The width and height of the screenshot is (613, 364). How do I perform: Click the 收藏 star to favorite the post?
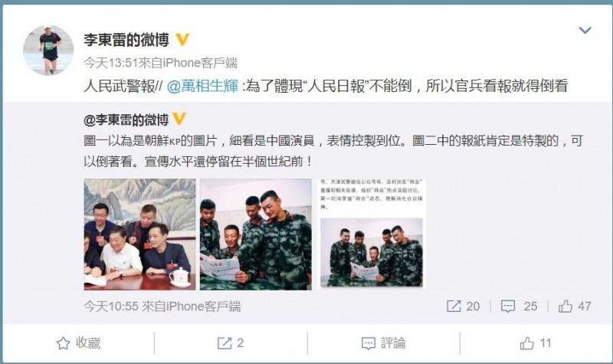pos(79,343)
